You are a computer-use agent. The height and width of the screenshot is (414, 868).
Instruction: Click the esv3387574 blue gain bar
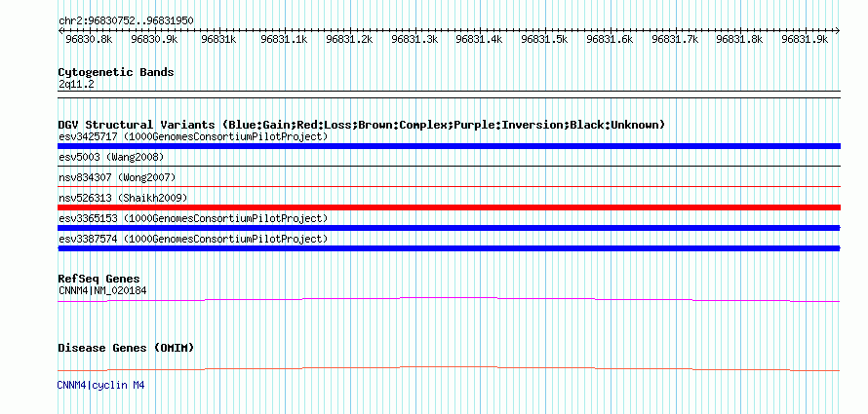point(449,248)
